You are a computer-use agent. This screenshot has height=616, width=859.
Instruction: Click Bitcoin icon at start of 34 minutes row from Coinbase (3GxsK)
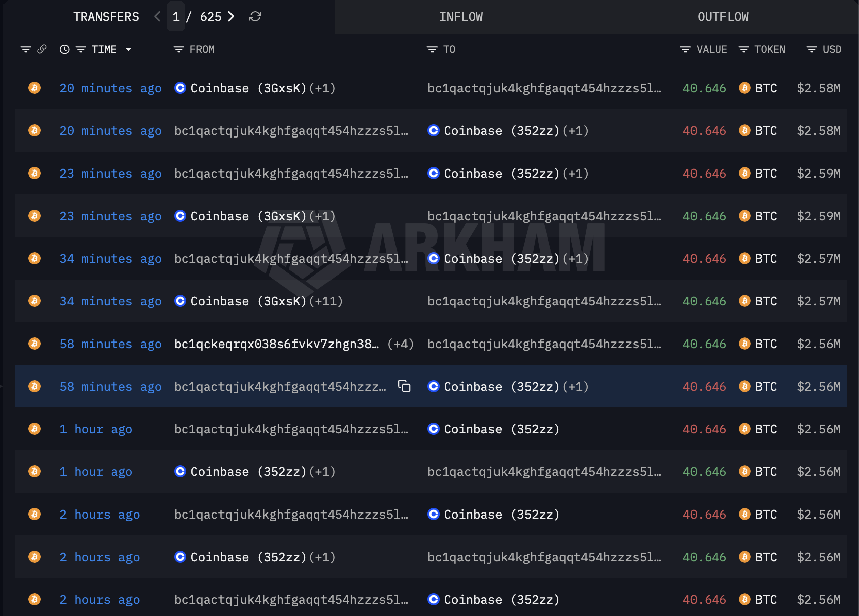35,301
